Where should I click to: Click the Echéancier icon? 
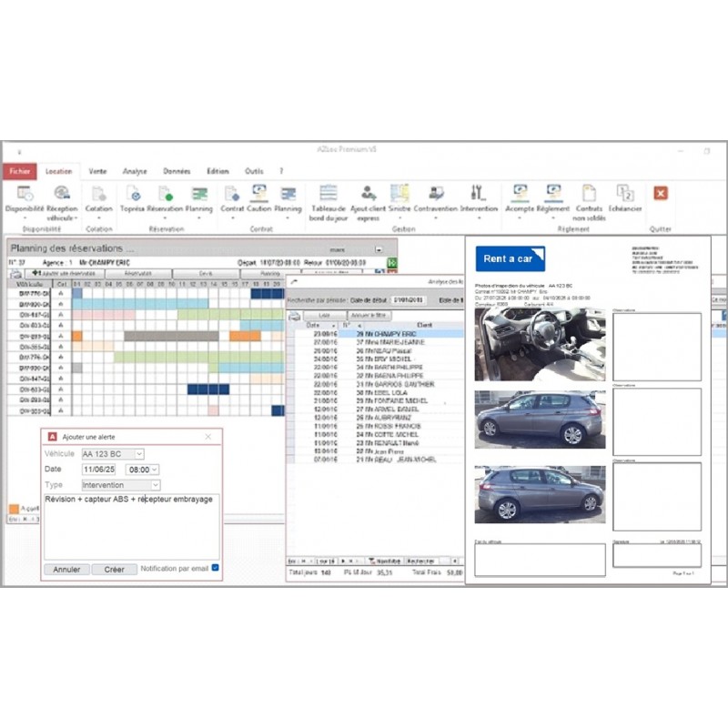point(624,193)
